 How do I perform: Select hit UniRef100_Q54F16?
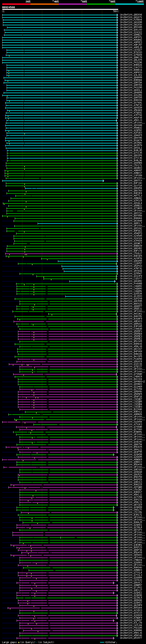pyautogui.click(x=131, y=397)
